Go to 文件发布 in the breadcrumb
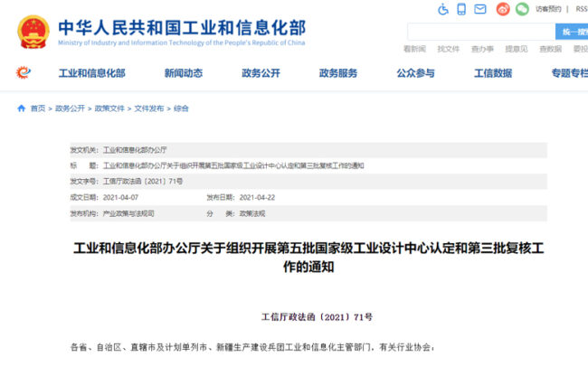 click(x=149, y=108)
